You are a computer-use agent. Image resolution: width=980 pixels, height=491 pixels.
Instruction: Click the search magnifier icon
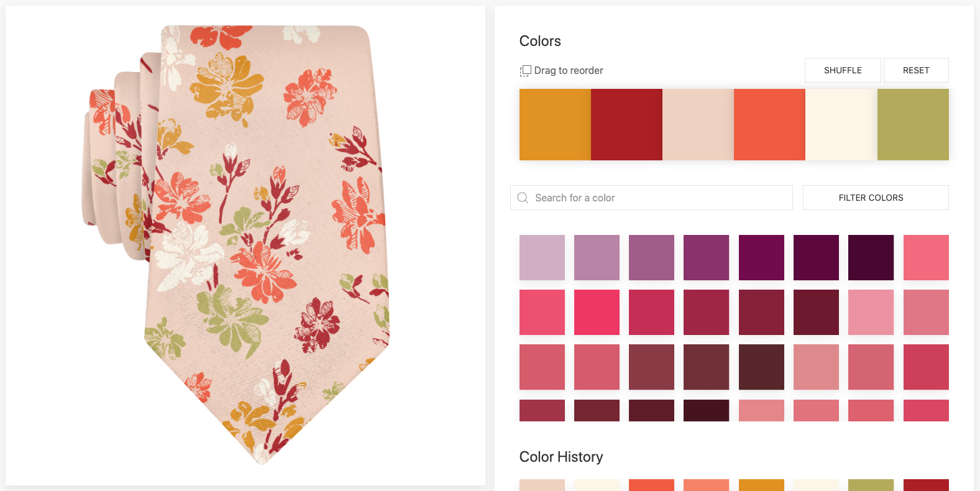click(523, 198)
